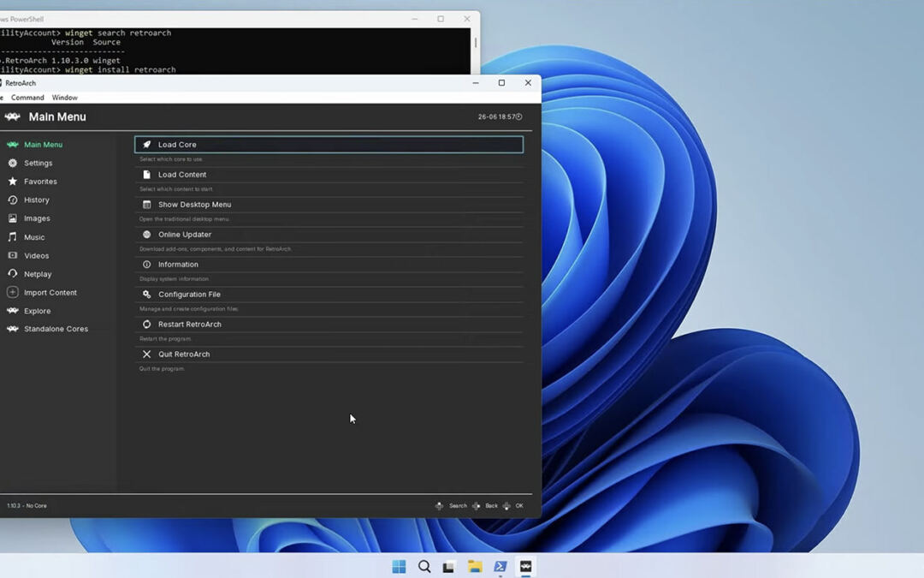The width and height of the screenshot is (924, 578).
Task: Click the rocket icon beside Load Core
Action: click(x=147, y=145)
